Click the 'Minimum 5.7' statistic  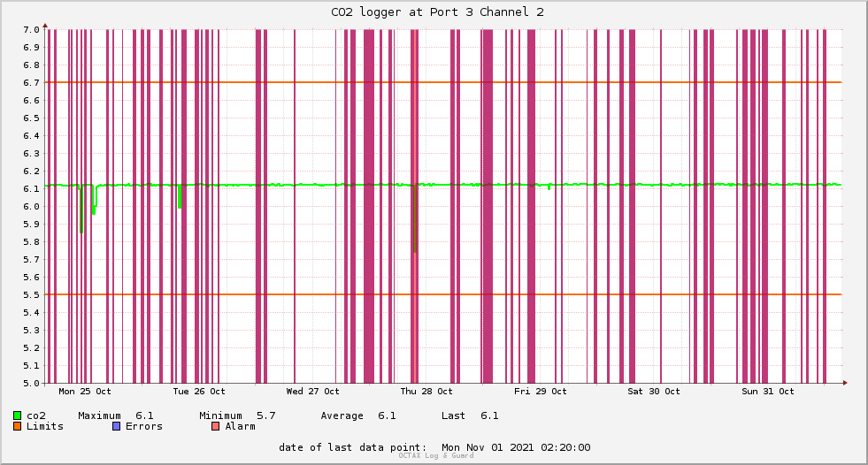click(x=237, y=415)
